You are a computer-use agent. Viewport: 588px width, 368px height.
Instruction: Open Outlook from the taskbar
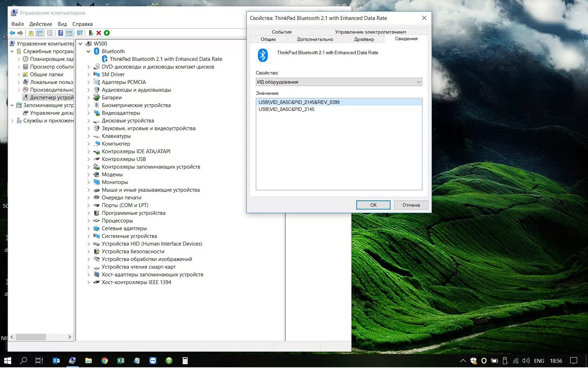[56, 361]
